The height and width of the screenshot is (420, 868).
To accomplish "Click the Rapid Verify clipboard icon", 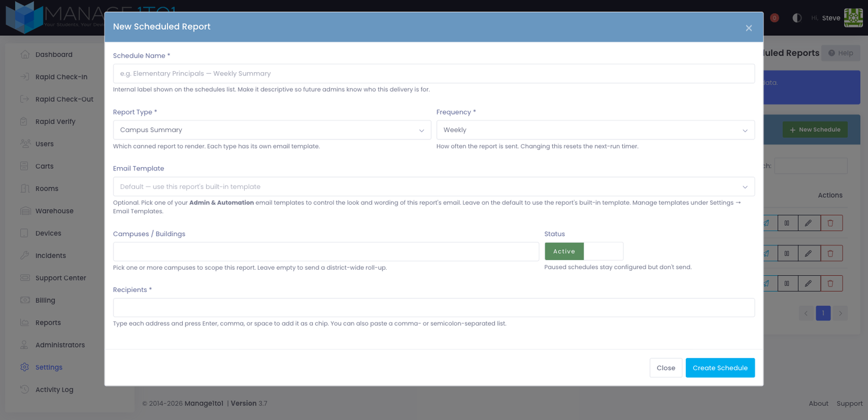I will pos(24,122).
